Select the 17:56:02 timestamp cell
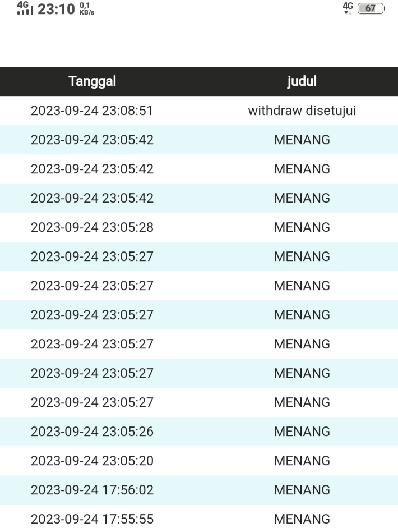 point(92,490)
